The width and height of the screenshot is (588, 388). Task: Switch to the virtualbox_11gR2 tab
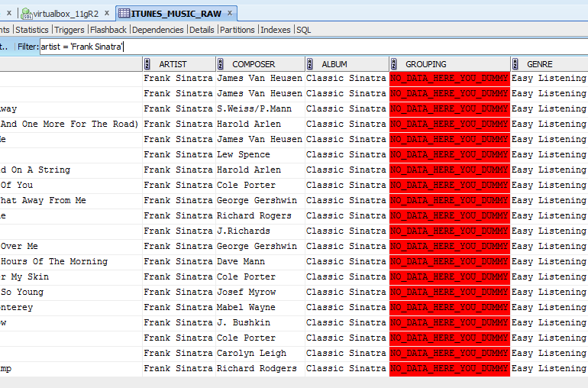click(65, 14)
